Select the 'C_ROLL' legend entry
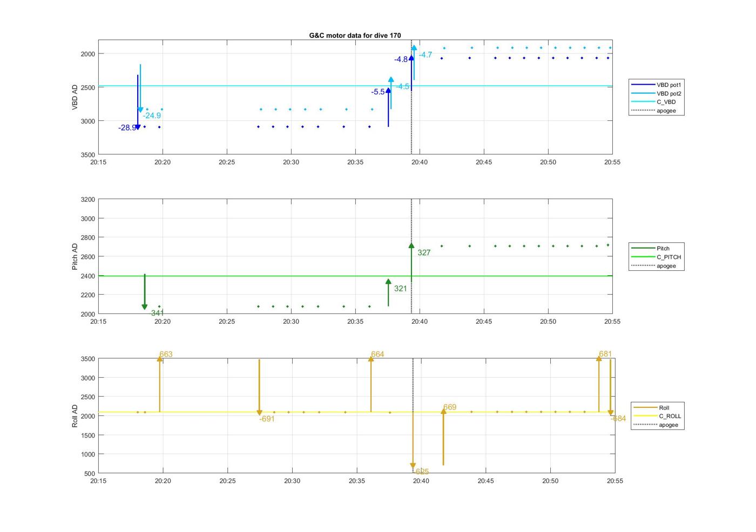756x532 pixels. (658, 416)
